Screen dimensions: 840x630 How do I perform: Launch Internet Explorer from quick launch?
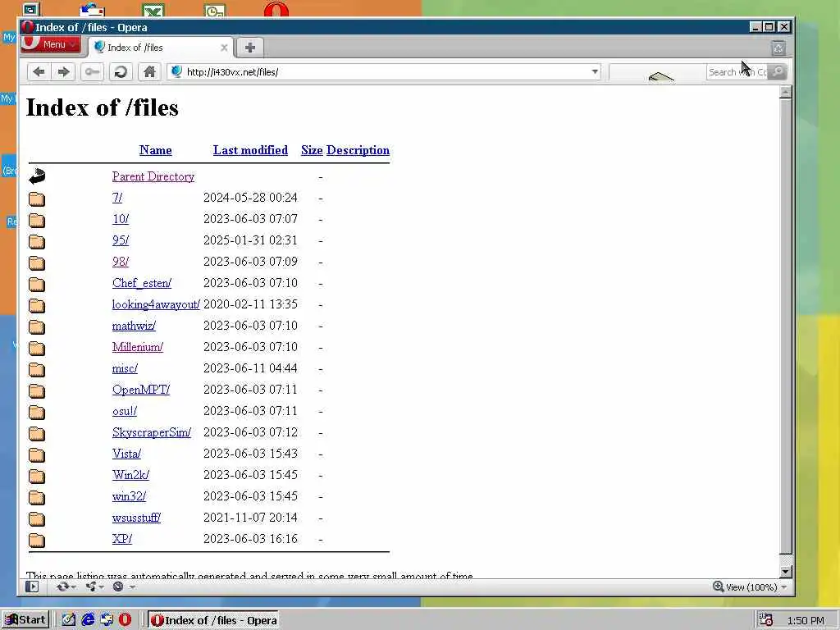coord(88,620)
